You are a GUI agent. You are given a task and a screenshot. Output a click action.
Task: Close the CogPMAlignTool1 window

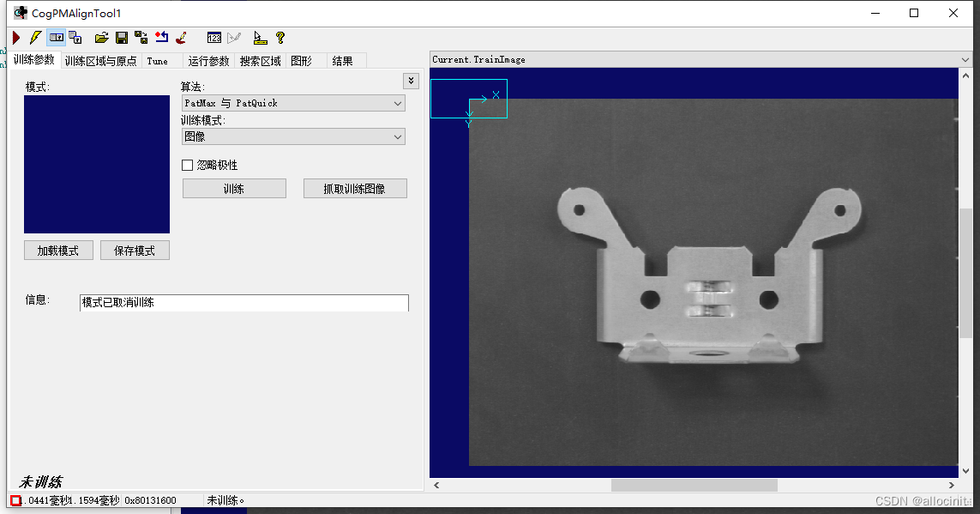click(953, 13)
